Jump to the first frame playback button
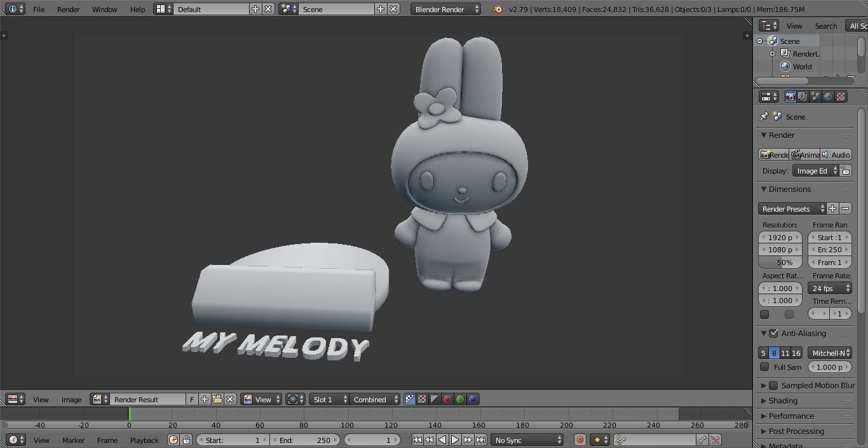The height and width of the screenshot is (448, 868). [417, 439]
